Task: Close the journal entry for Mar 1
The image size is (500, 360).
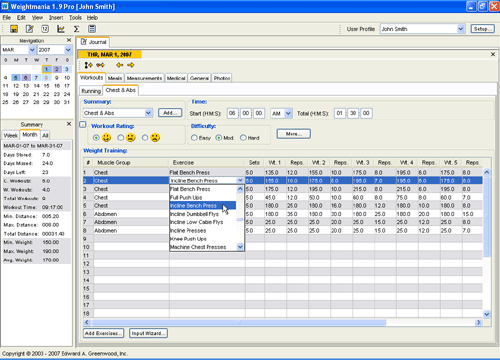Action: click(493, 54)
